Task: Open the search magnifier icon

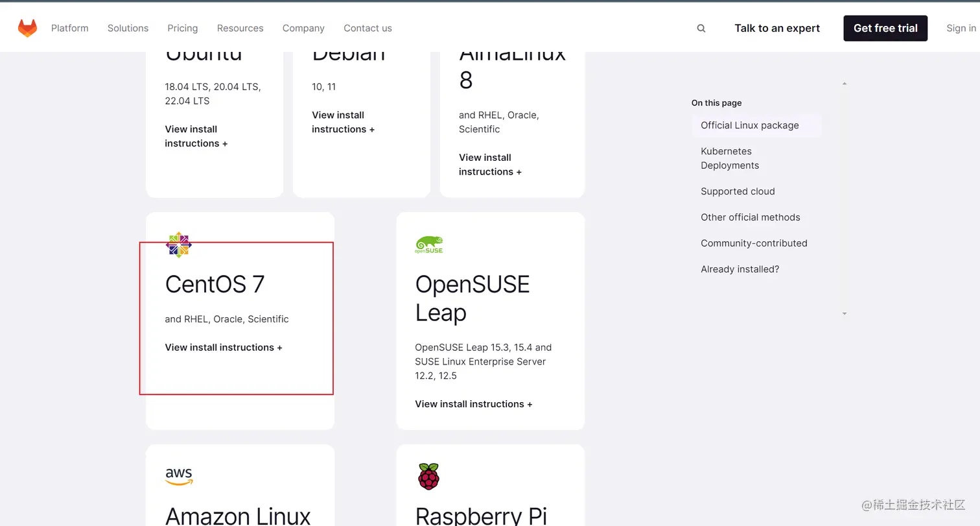Action: tap(701, 29)
